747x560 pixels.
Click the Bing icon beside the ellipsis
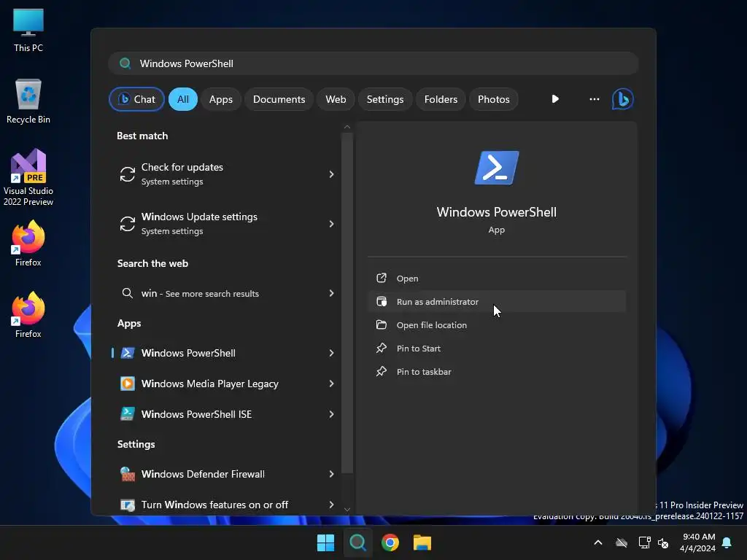coord(622,99)
